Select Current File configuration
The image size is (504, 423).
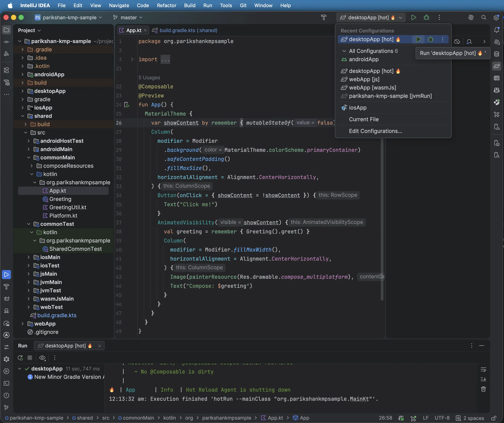coord(364,119)
